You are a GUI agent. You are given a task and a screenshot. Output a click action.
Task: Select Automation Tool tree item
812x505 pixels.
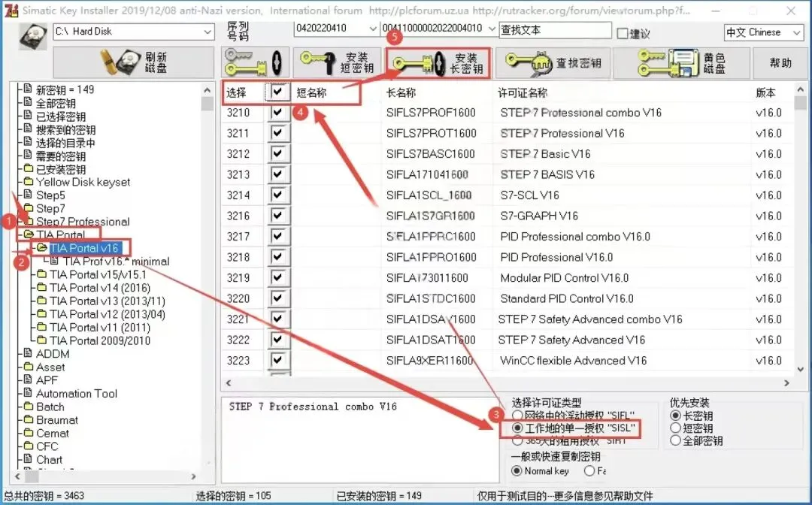pos(77,394)
